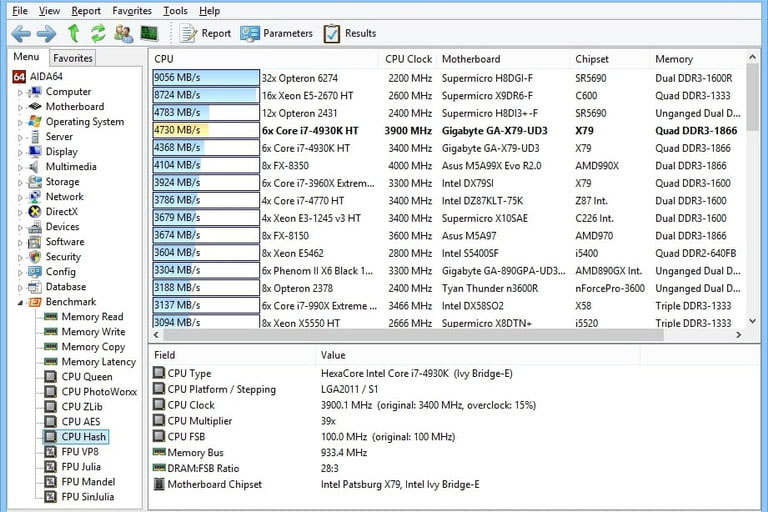Click the CPU Queen benchmark icon
The height and width of the screenshot is (512, 768).
point(50,377)
